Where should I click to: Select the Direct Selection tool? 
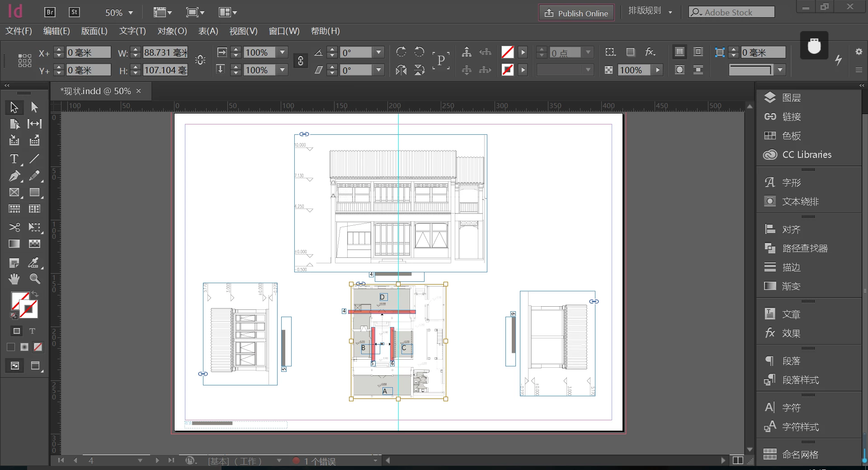tap(34, 107)
